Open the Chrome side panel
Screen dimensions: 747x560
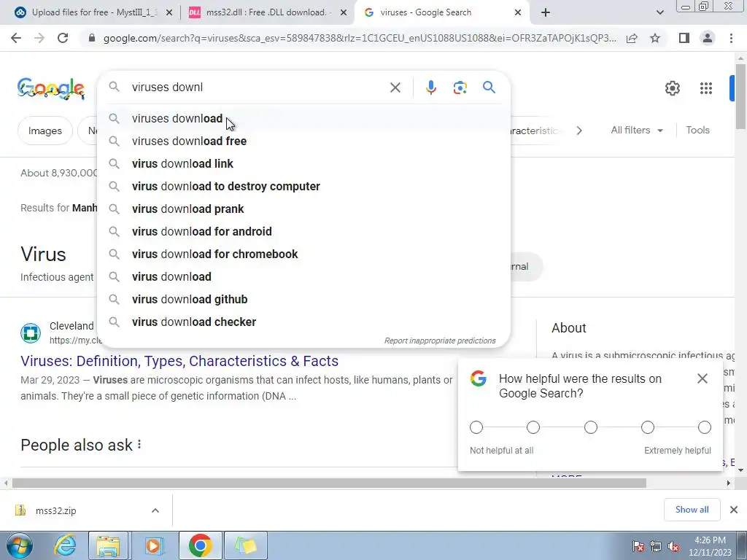tap(684, 38)
